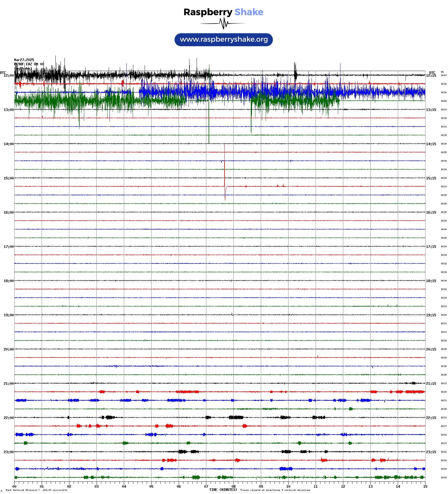Click the '12:15' label on right axis

click(x=431, y=76)
